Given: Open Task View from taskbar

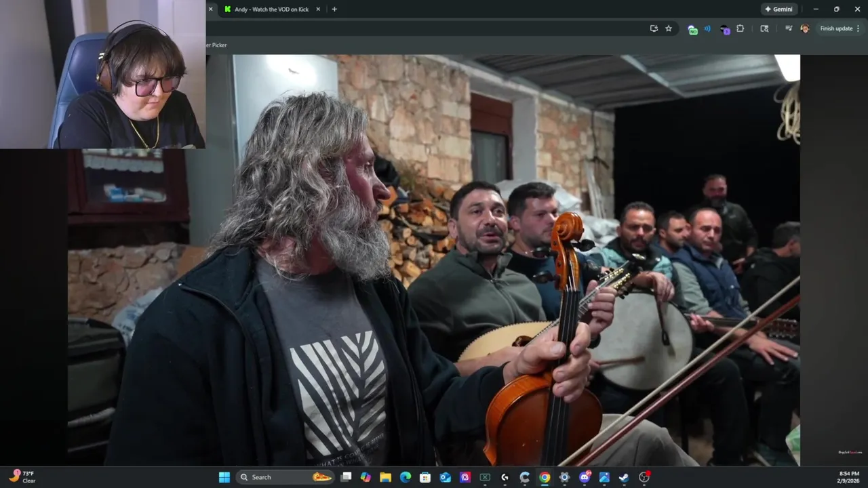Looking at the screenshot, I should (347, 477).
